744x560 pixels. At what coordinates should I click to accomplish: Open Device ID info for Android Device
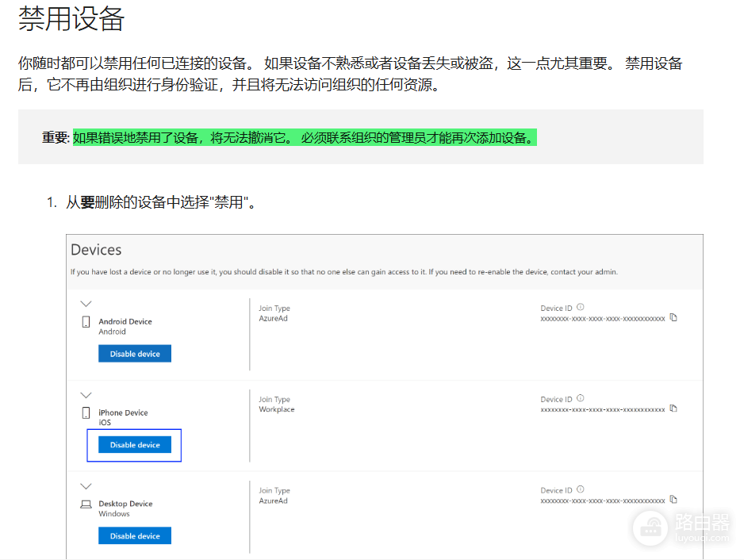pos(581,307)
